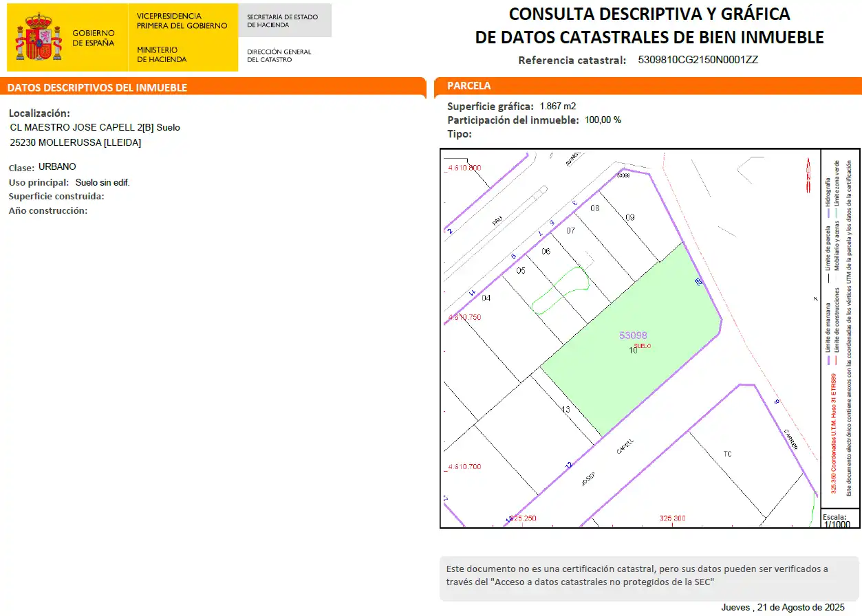Click 'DIRECCIÓN GENERAL DEL CATASTRO' text
This screenshot has width=862, height=616.
279,56
